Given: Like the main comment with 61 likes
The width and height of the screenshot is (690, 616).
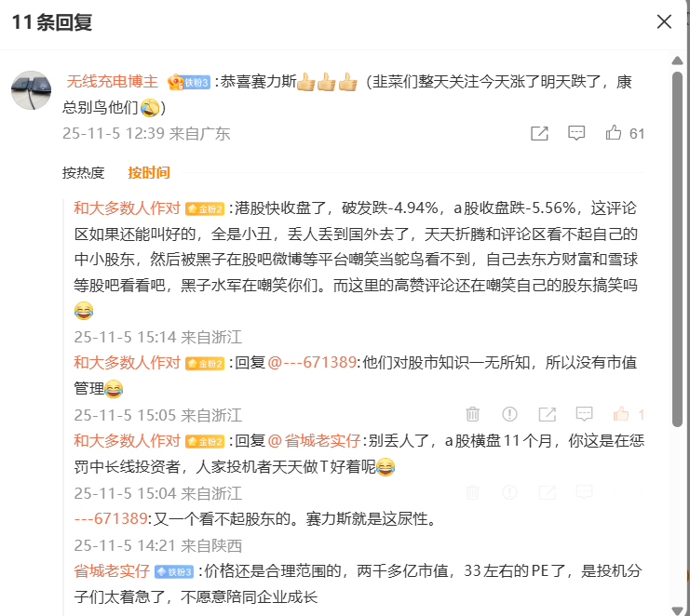Looking at the screenshot, I should coord(613,133).
